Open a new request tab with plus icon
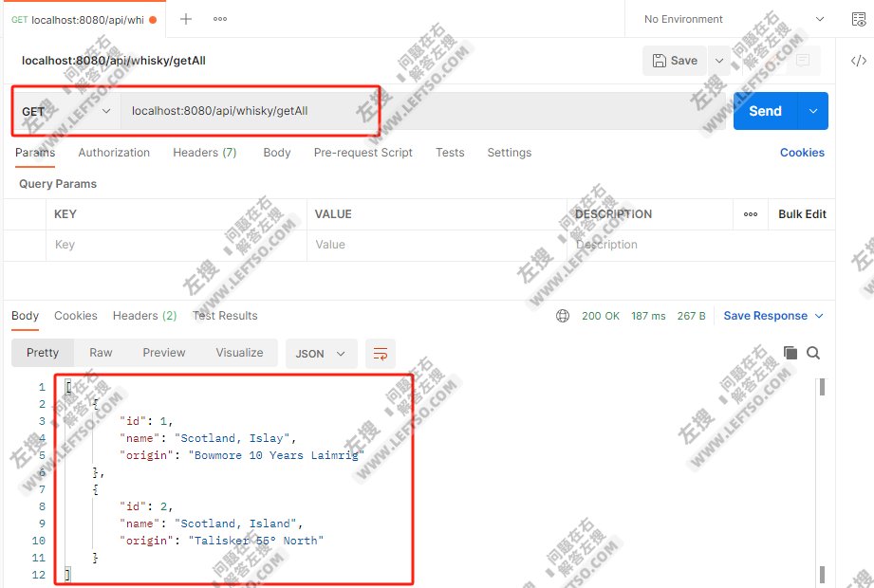 (186, 19)
